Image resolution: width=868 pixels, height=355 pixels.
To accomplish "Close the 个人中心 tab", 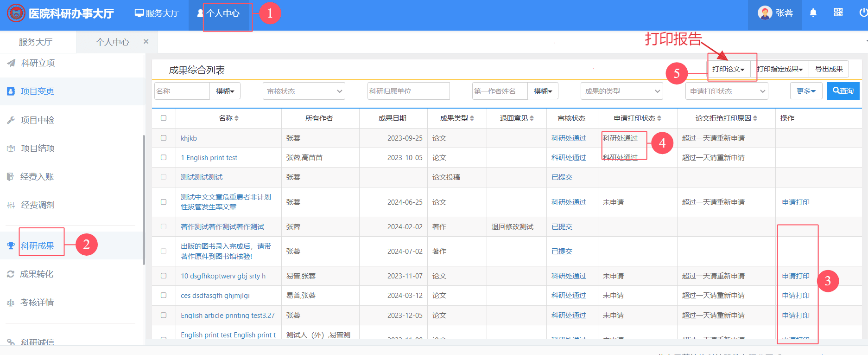I will (x=146, y=42).
